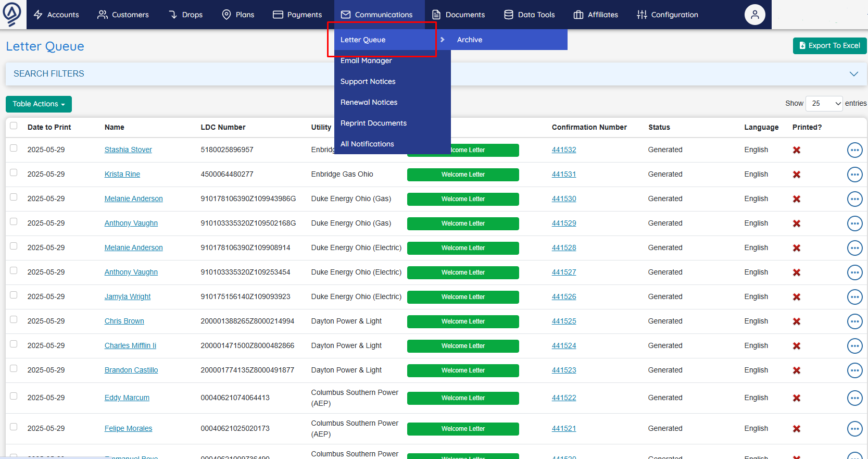Open the user profile avatar icon
This screenshot has width=868, height=459.
point(754,15)
